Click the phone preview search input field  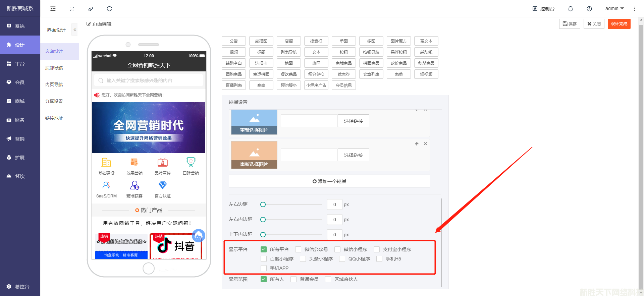point(149,80)
